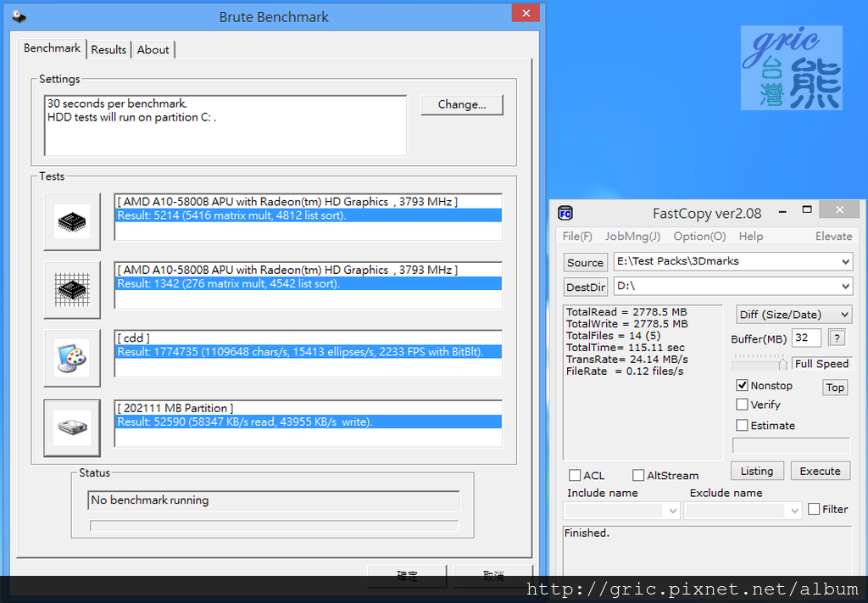Open the Option(O) menu

pyautogui.click(x=699, y=237)
